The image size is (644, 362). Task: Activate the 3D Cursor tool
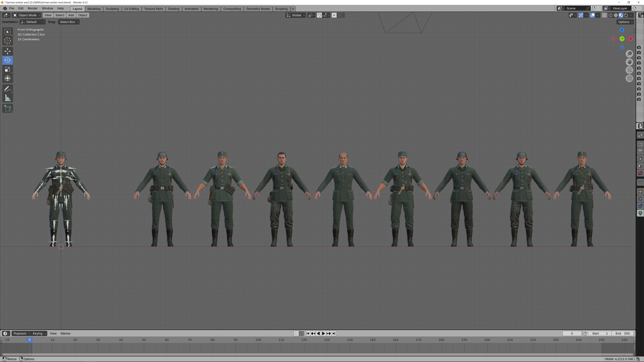(8, 41)
